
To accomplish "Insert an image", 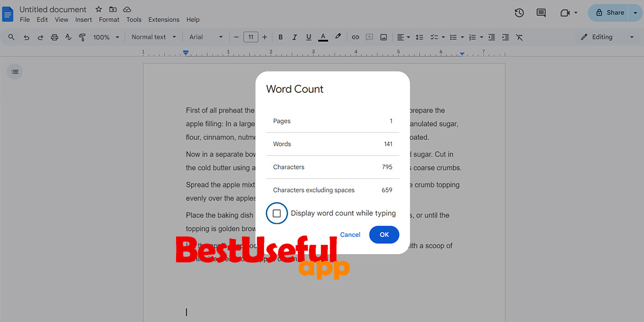I will click(x=384, y=37).
